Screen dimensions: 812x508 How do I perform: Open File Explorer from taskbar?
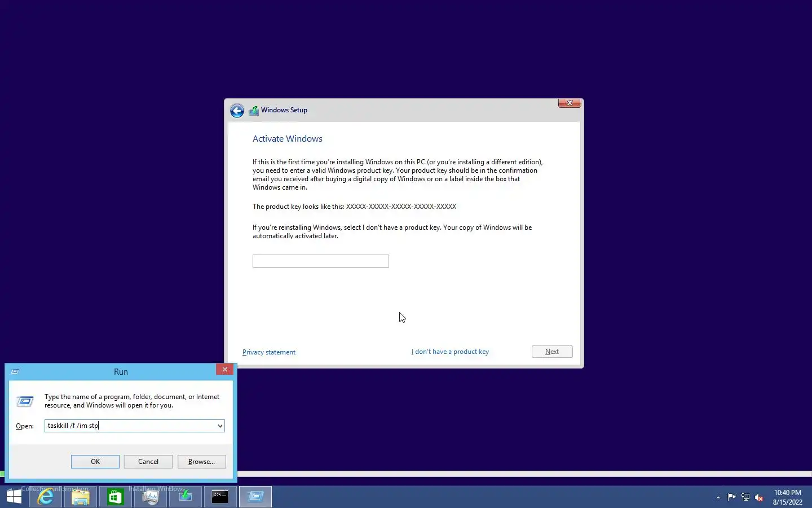[x=81, y=497]
